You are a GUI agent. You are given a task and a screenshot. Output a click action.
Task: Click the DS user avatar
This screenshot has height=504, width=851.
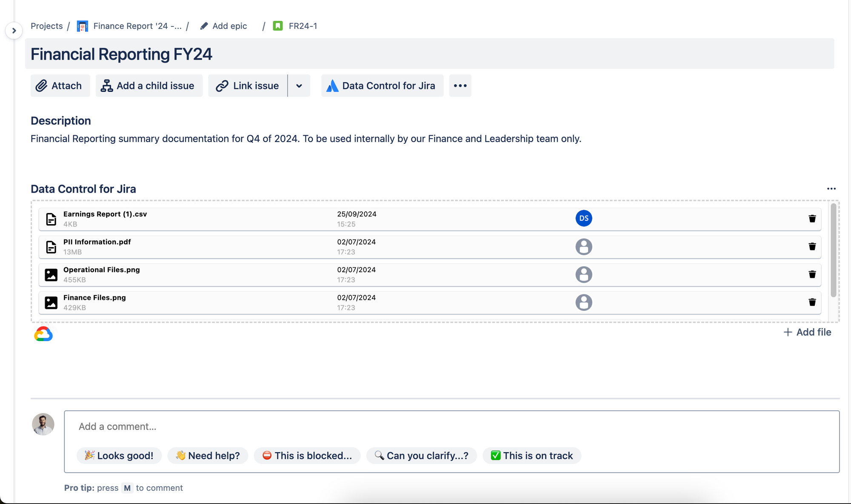(x=583, y=218)
